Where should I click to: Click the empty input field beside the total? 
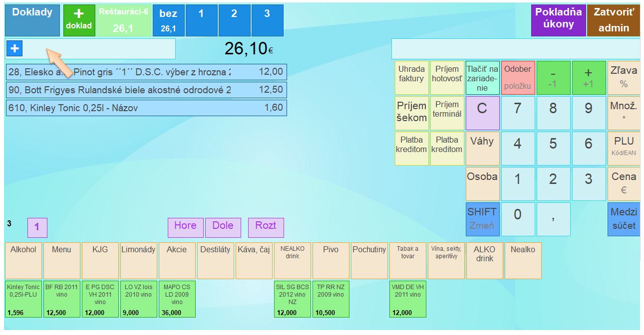pyautogui.click(x=515, y=49)
